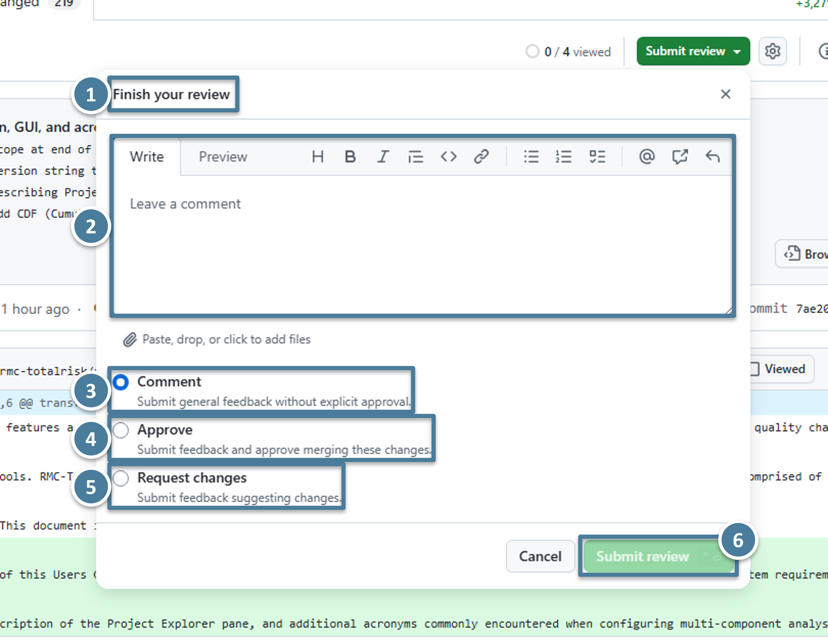Insert a heading with the H icon

tap(317, 157)
